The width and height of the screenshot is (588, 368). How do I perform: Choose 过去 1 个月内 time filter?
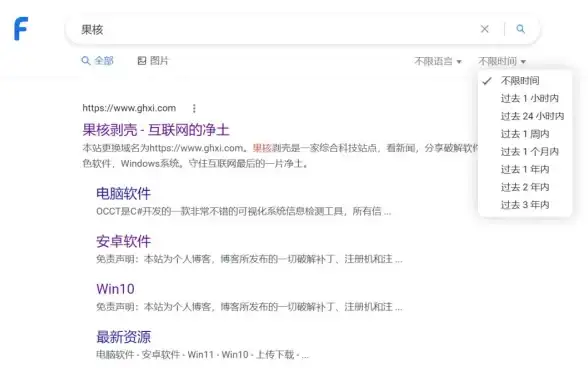click(x=525, y=152)
